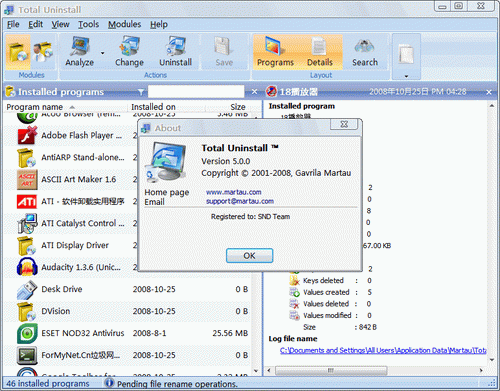Click the filter funnel icon in Installed programs
Viewport: 500px width, 391px height.
coord(141,92)
